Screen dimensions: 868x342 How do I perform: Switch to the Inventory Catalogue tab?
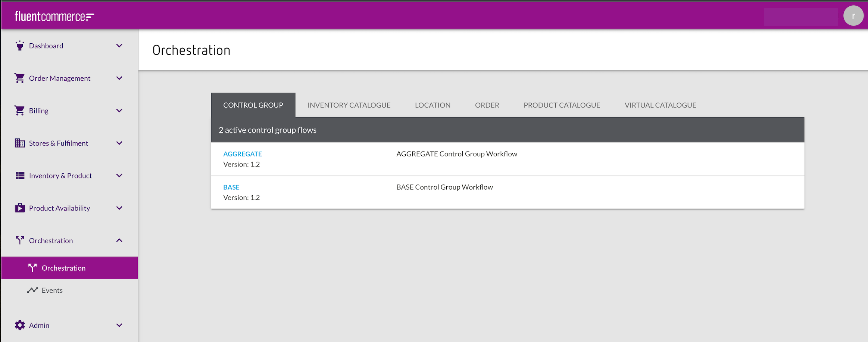pyautogui.click(x=349, y=105)
